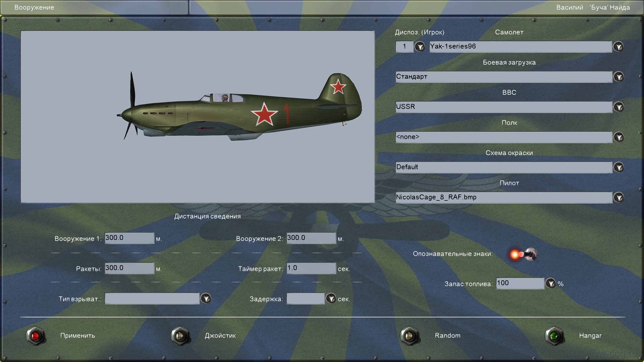This screenshot has height=362, width=644.
Task: Open the Самолет aircraft dropdown arrow
Action: pos(618,47)
